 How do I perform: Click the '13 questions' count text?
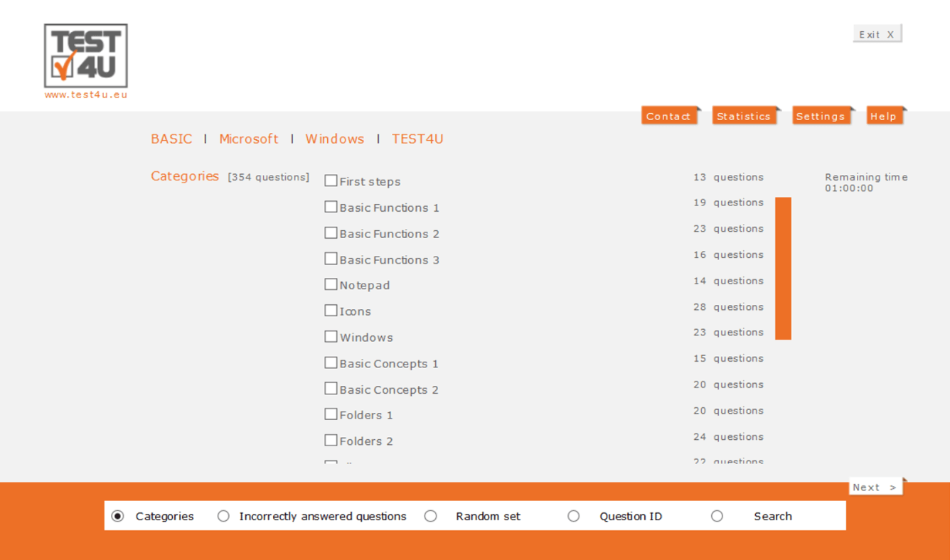tap(728, 177)
